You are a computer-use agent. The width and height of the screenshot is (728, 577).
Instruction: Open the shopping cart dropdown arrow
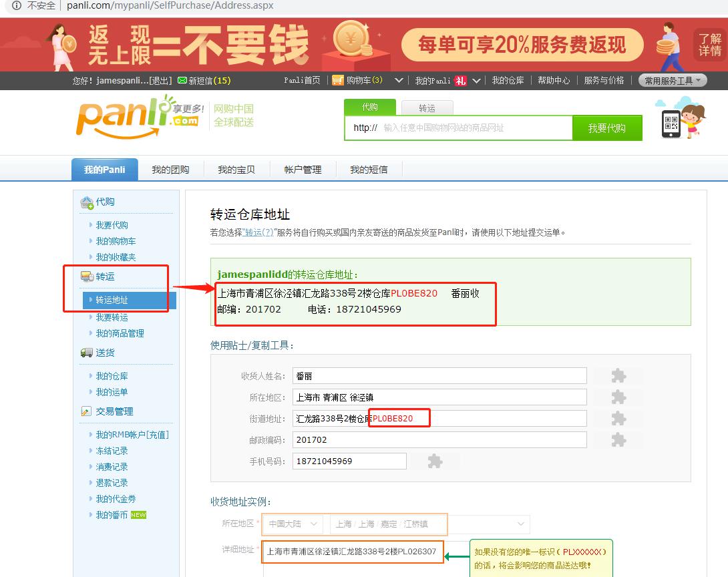399,80
